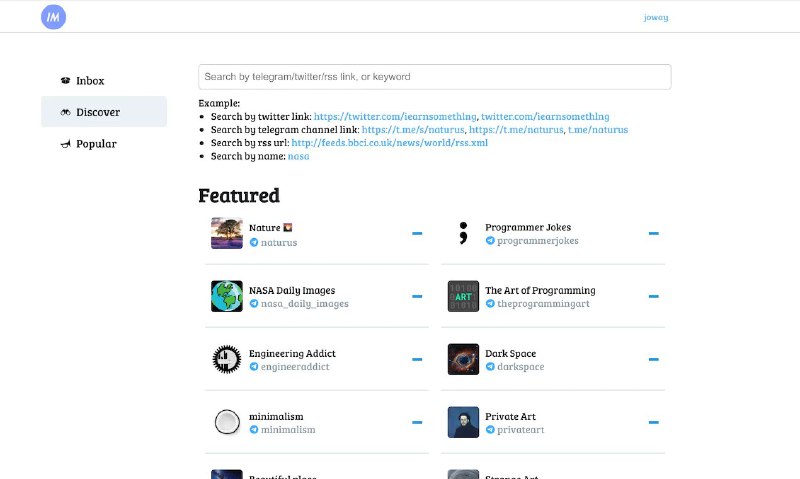
Task: Go to the Popular section
Action: click(x=96, y=144)
